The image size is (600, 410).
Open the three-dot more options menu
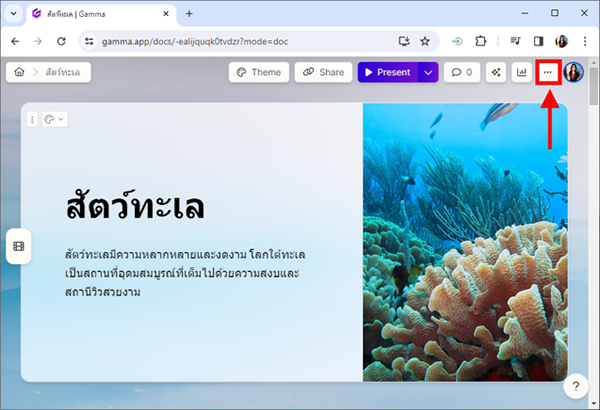548,72
